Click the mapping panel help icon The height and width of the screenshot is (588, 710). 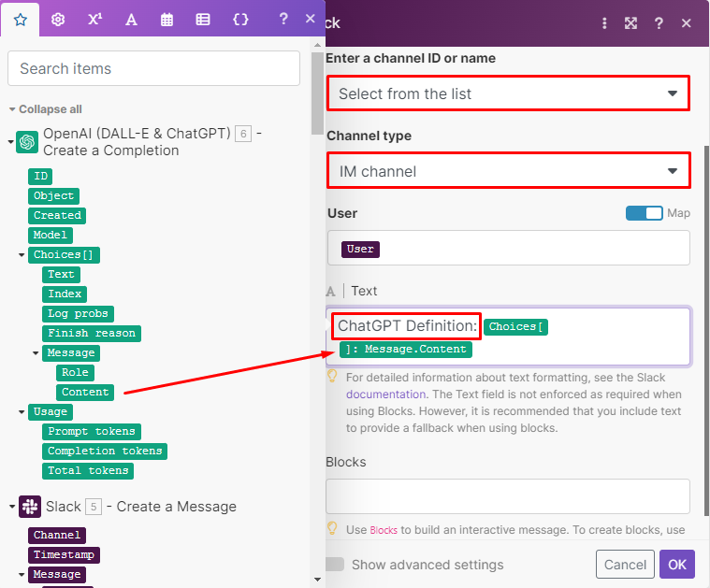[x=283, y=19]
